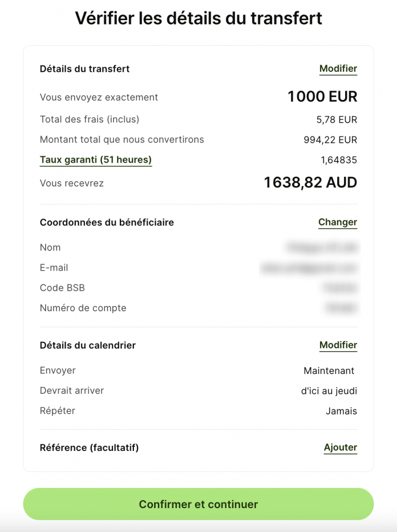Screen dimensions: 397x532
Task: Click Ajouter to add a Référence
Action: click(340, 448)
